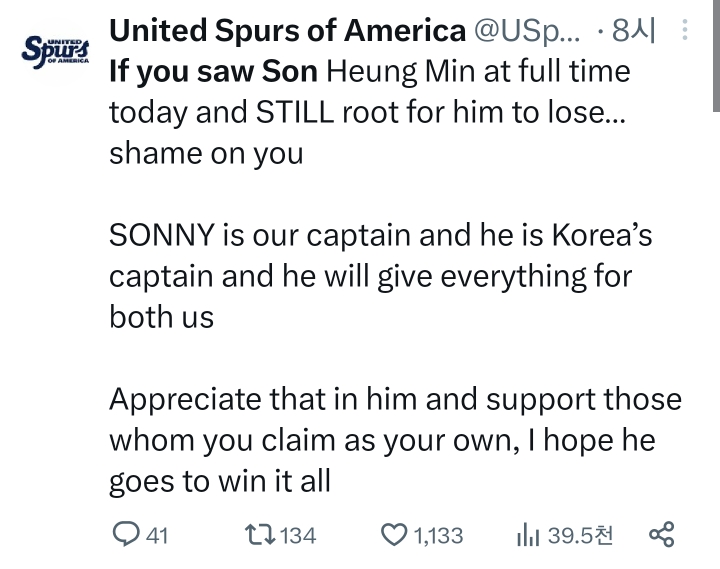
Task: Open the three-dot more options menu
Action: 684,31
